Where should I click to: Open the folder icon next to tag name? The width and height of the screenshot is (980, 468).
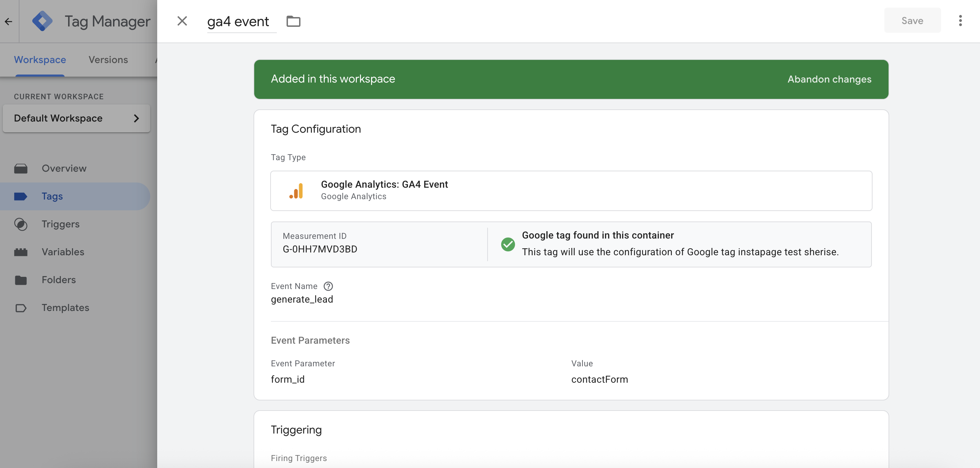point(293,21)
